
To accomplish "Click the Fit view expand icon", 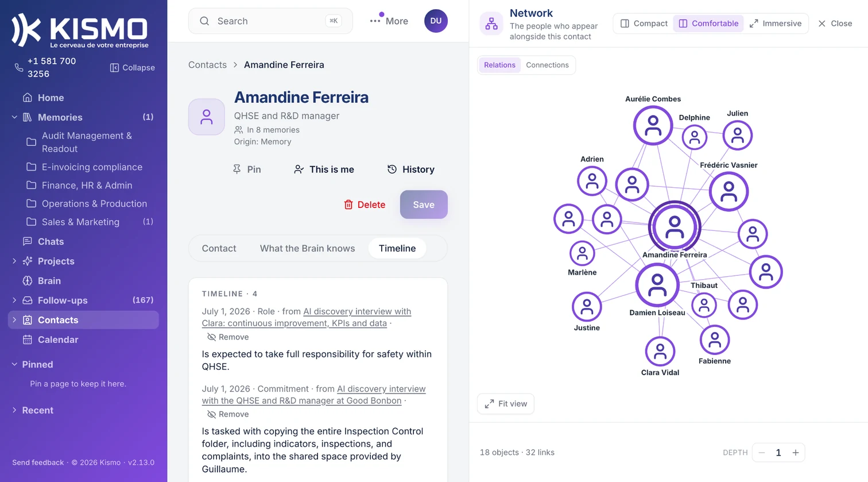I will coord(489,404).
